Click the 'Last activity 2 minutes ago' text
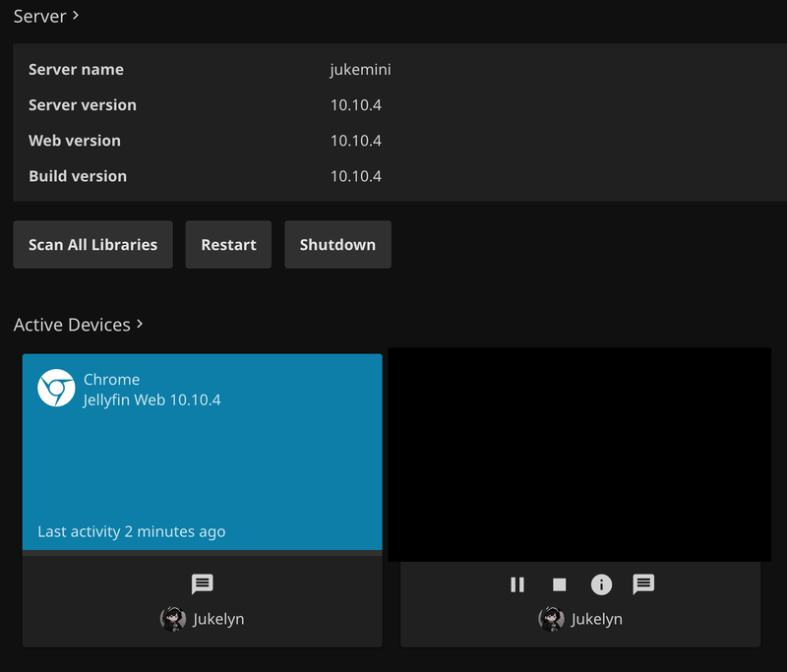Screen dimensions: 787x672 pyautogui.click(x=132, y=531)
